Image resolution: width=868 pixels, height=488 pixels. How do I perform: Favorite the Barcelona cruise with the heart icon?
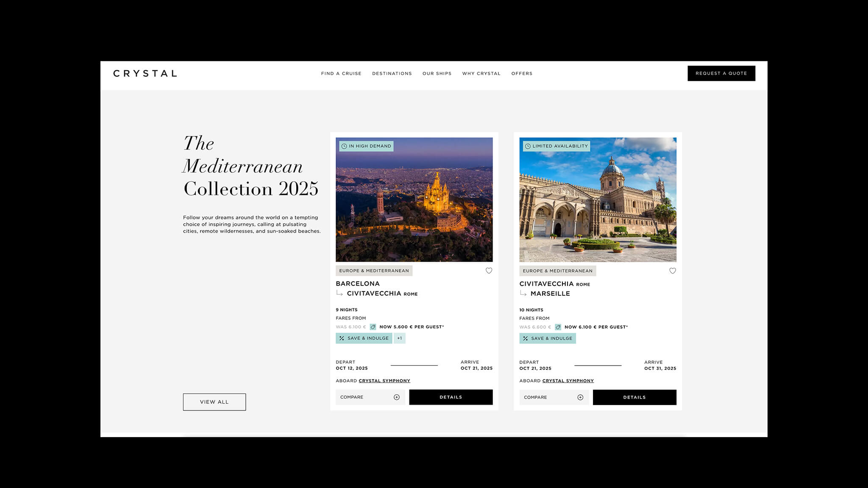[x=489, y=271]
